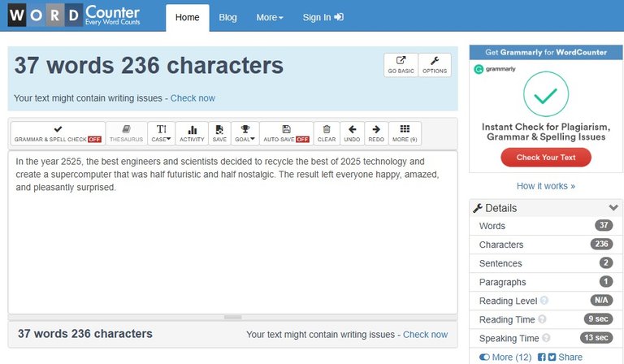Click bottom Check now link

[426, 335]
